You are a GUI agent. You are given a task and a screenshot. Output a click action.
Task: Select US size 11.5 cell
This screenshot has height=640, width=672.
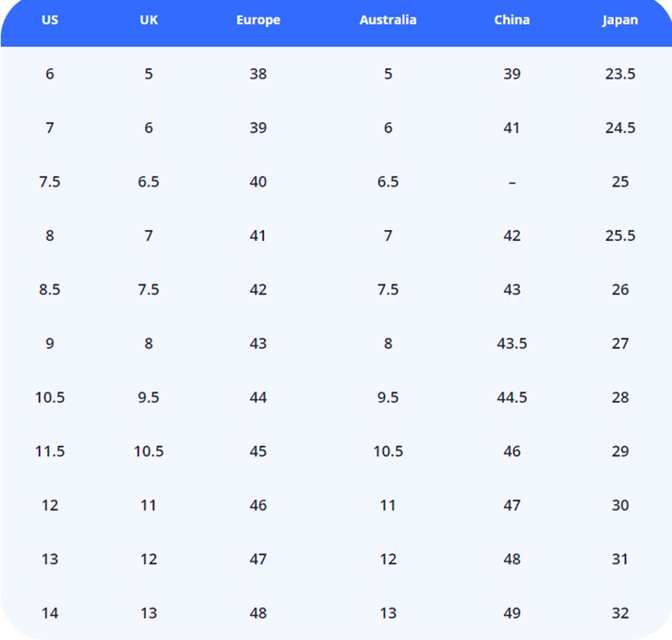[50, 452]
